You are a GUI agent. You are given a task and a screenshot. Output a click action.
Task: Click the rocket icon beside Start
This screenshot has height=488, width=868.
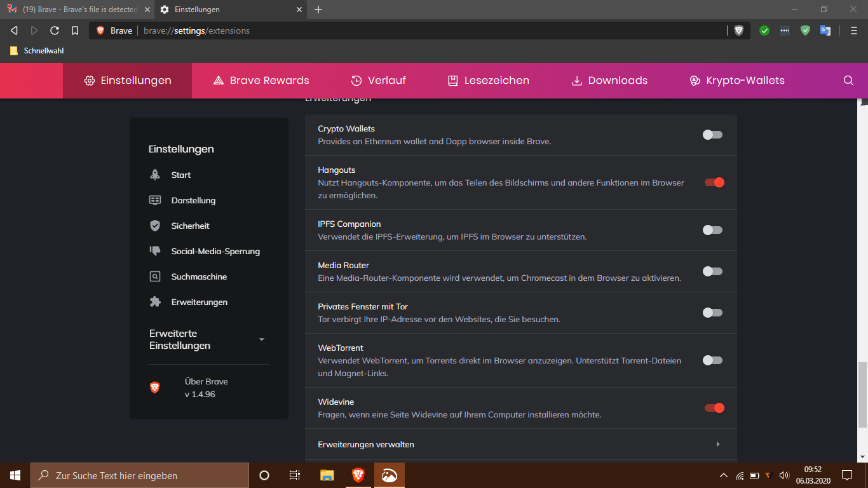click(x=155, y=175)
